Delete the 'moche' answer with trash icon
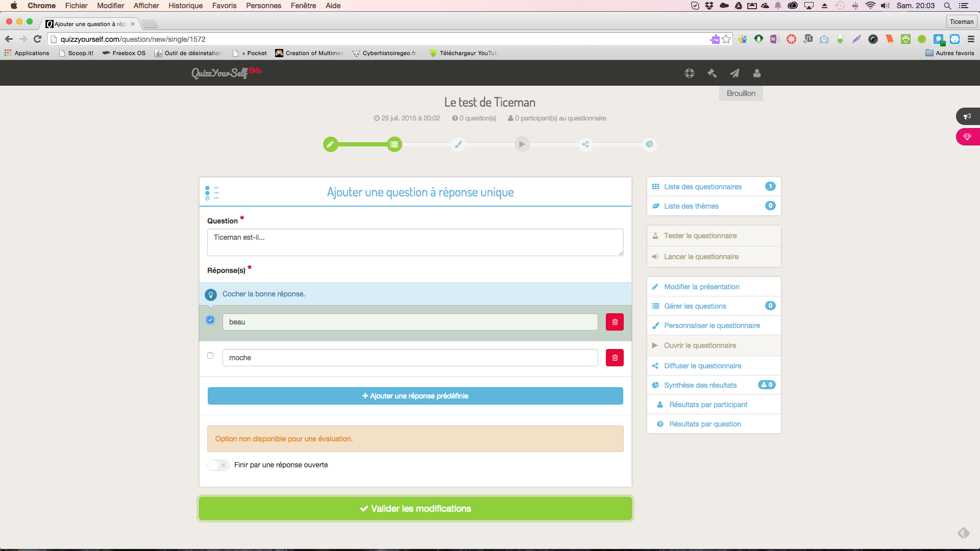 pyautogui.click(x=615, y=358)
